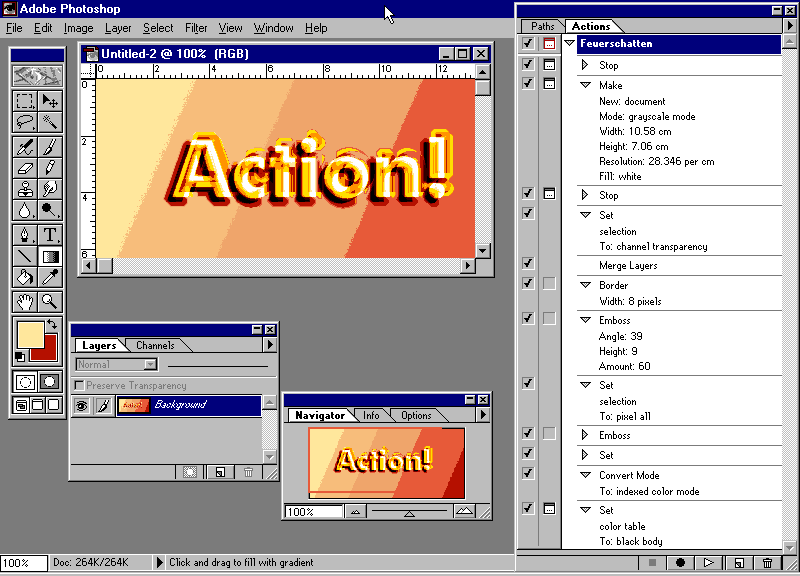Click the new action button in Actions palette
Screen dimensions: 800x576
(x=738, y=562)
